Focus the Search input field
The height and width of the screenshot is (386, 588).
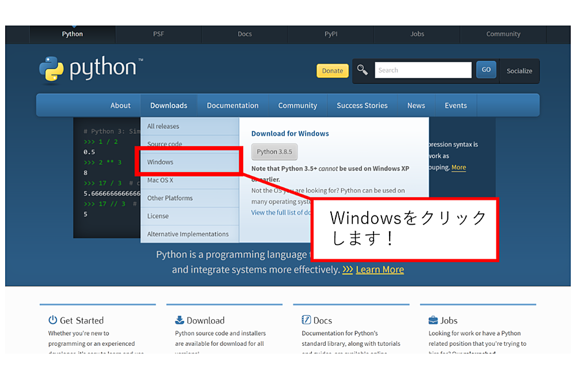[423, 70]
